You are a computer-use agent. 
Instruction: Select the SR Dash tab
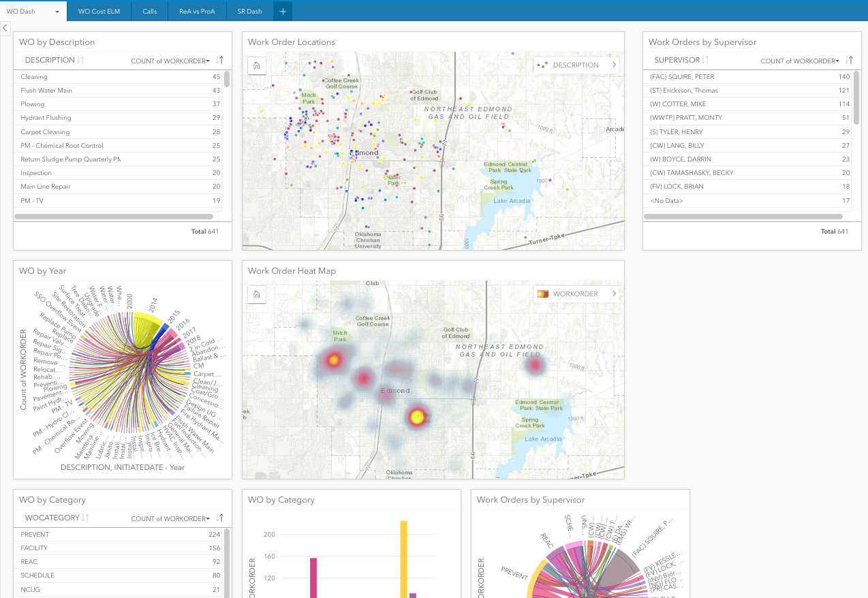tap(249, 12)
